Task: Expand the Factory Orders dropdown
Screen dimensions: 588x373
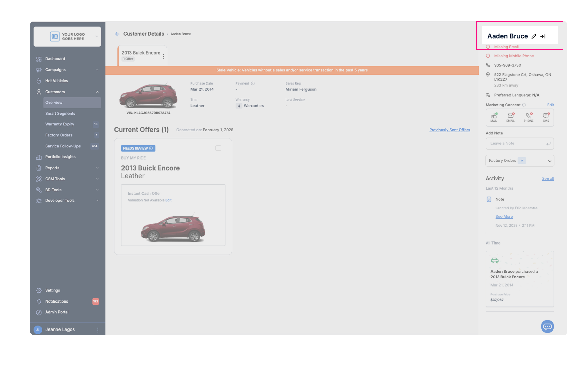Action: 549,161
